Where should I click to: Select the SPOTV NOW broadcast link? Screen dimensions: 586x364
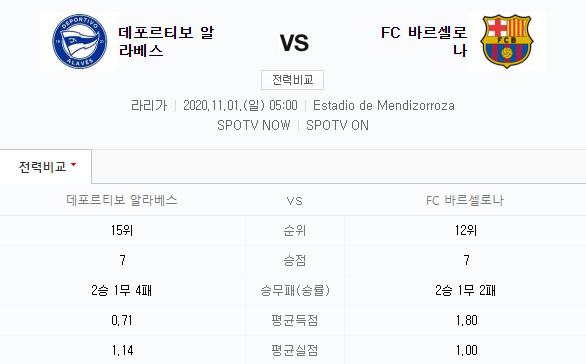tap(254, 125)
